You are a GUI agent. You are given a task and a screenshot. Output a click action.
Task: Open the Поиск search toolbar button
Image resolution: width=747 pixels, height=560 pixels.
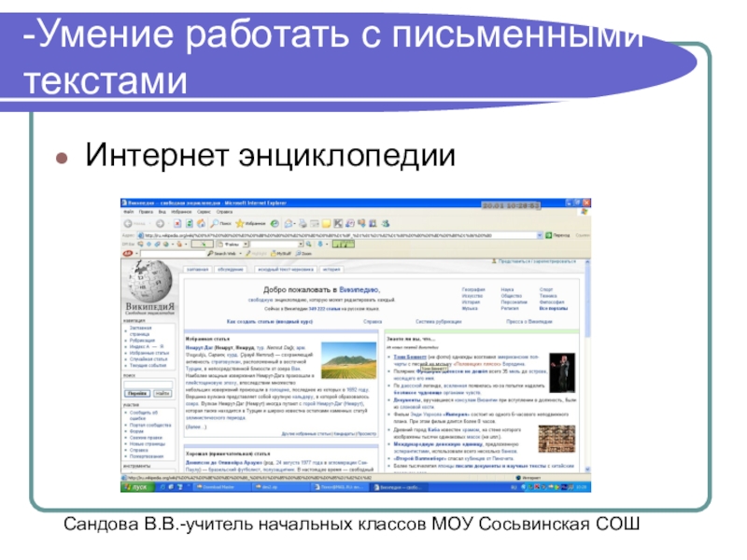pyautogui.click(x=221, y=223)
